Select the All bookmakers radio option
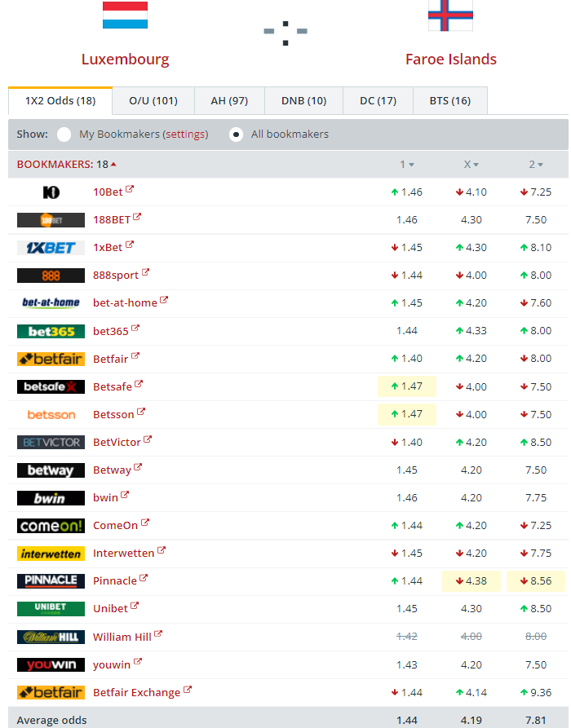The image size is (571, 728). 236,135
